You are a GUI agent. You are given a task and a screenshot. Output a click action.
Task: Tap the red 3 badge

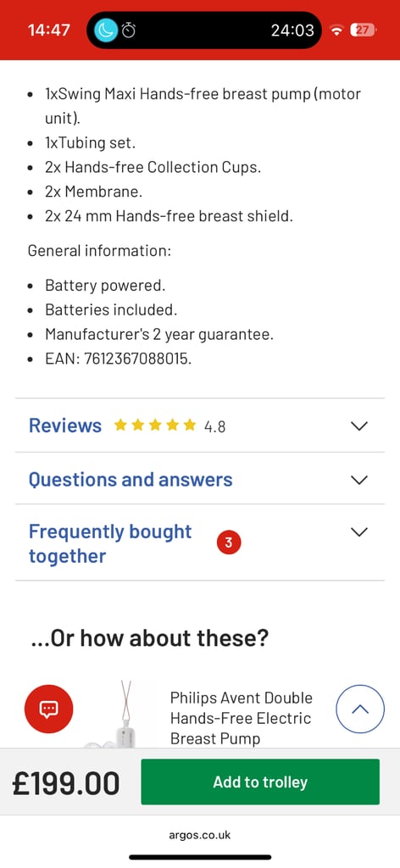pos(229,543)
